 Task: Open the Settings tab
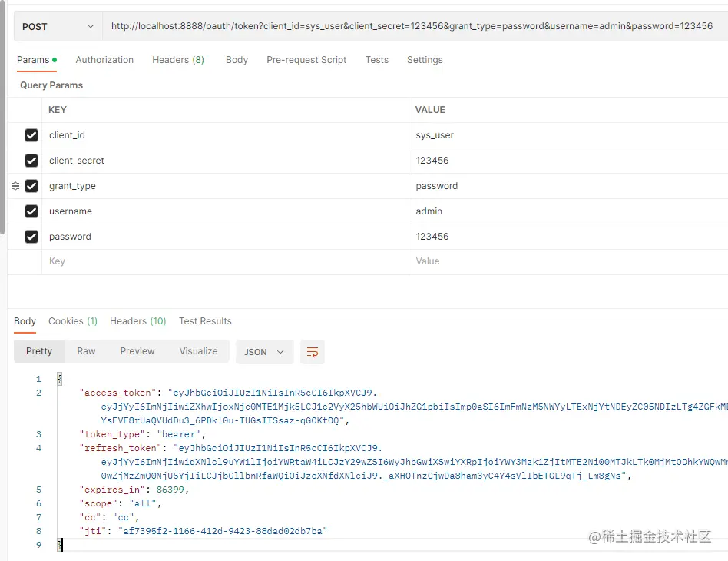(x=425, y=60)
